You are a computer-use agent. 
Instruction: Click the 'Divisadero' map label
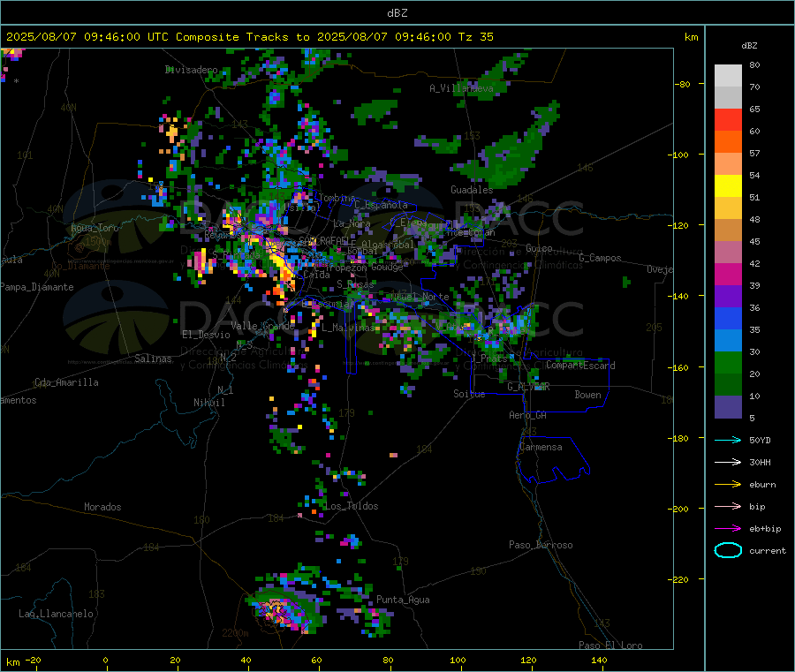tap(192, 70)
